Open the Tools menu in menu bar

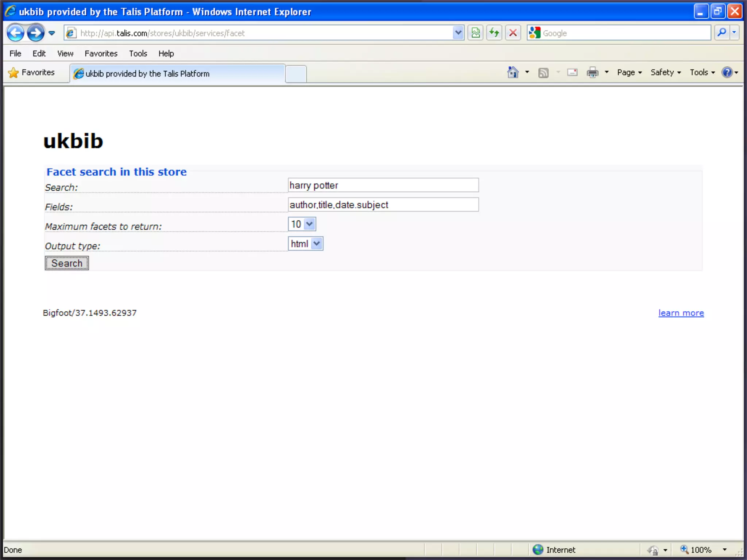[138, 54]
